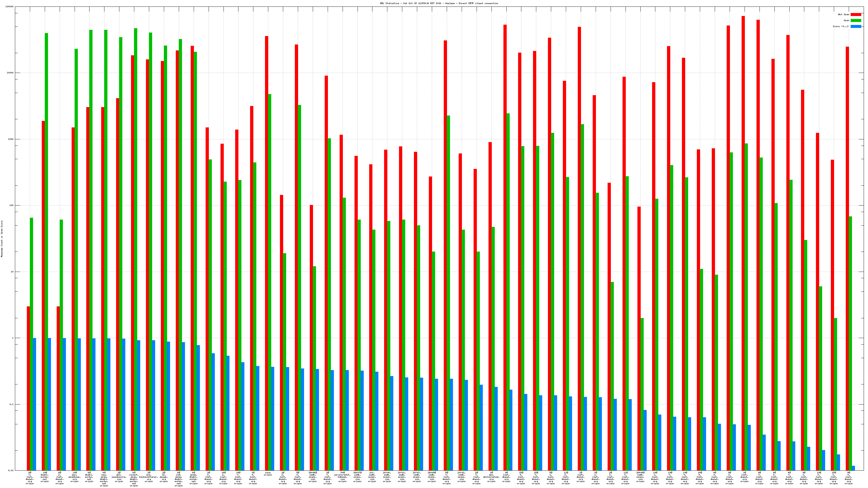This screenshot has height=488, width=868.
Task: Click the 'zen.spamhaus.org origin' x-axis label
Action: [x=75, y=477]
